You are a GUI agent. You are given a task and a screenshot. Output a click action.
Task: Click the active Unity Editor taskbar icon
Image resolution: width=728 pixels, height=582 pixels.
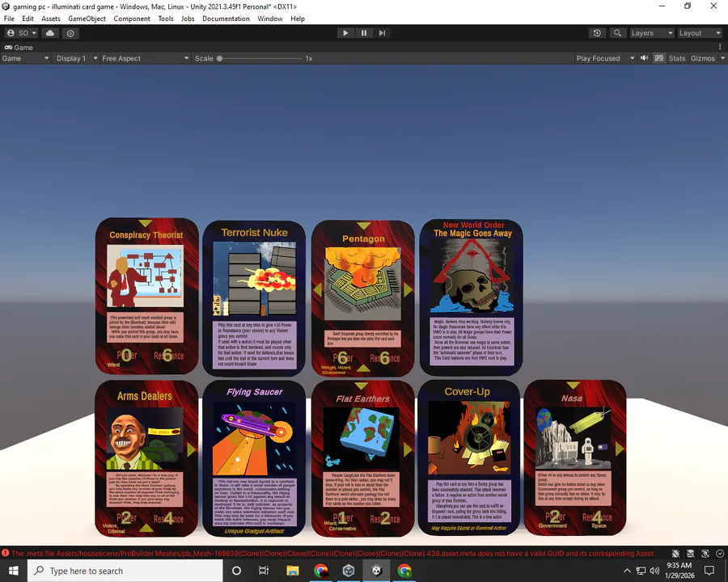point(376,571)
